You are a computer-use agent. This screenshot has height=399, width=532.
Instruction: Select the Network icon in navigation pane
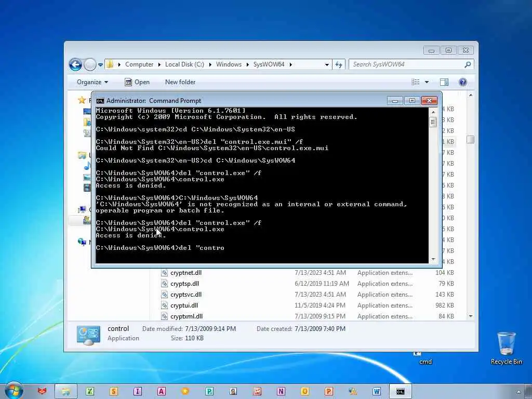(82, 242)
